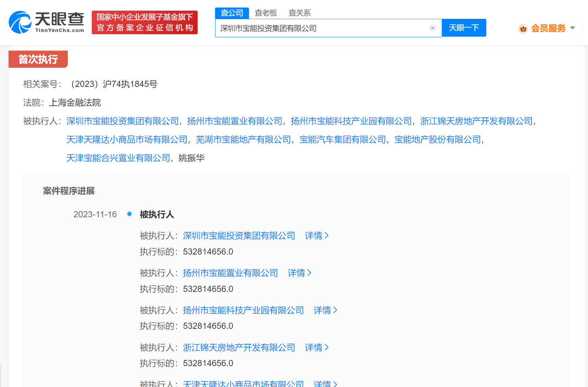Open 扬州市宝能置业有限公司 in the top 被执行人 list
This screenshot has height=387, width=588.
(235, 121)
